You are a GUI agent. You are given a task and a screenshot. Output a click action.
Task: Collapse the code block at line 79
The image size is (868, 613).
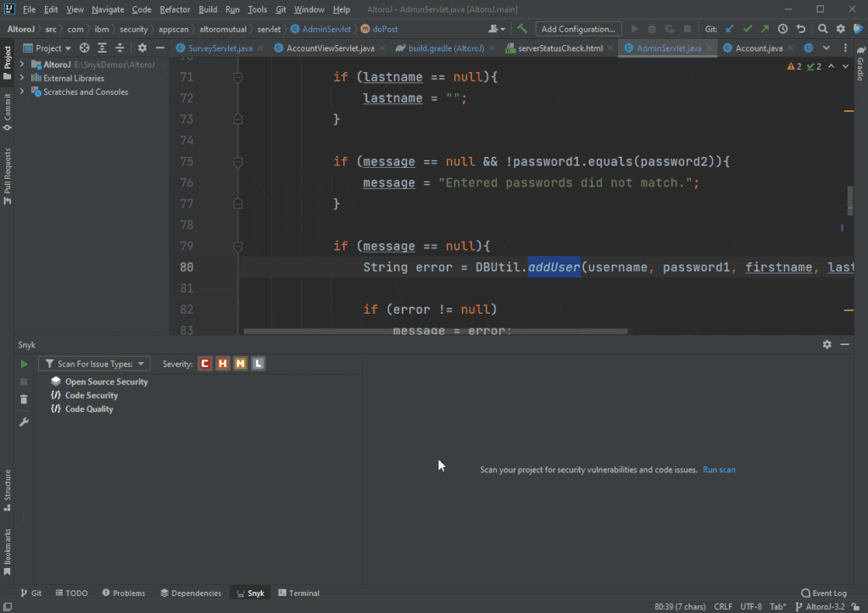pos(237,246)
